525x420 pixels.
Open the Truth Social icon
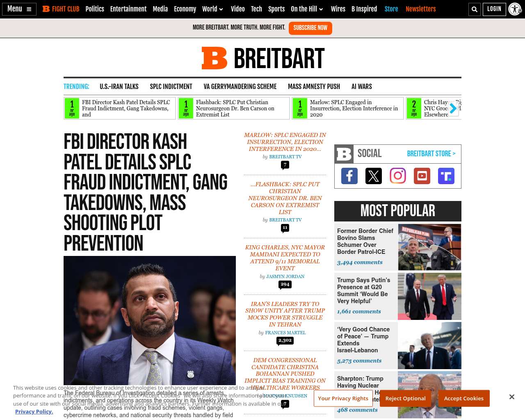pyautogui.click(x=446, y=176)
